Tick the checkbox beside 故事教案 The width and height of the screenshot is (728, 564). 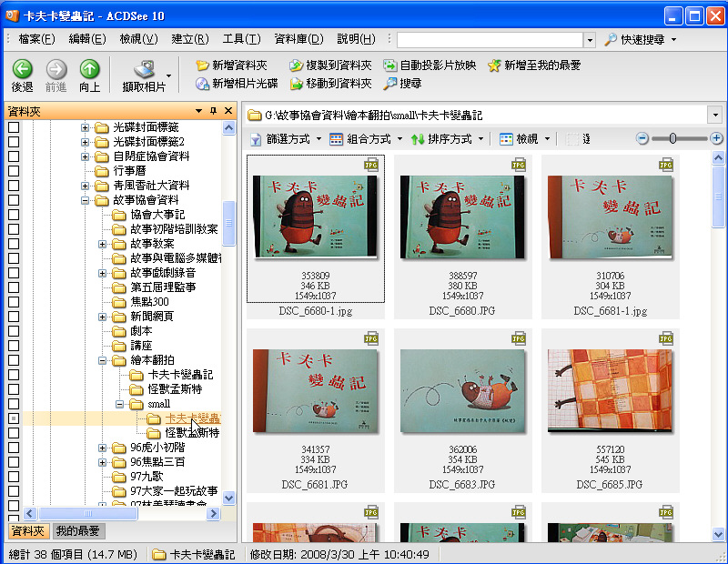pos(14,244)
